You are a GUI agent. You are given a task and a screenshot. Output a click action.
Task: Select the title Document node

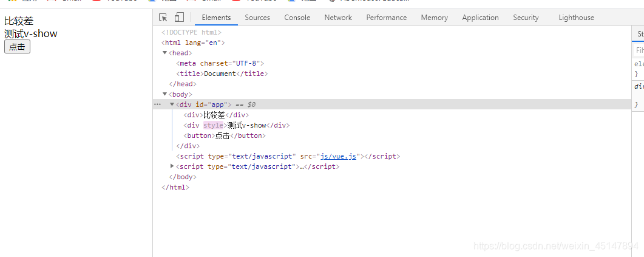coord(222,74)
